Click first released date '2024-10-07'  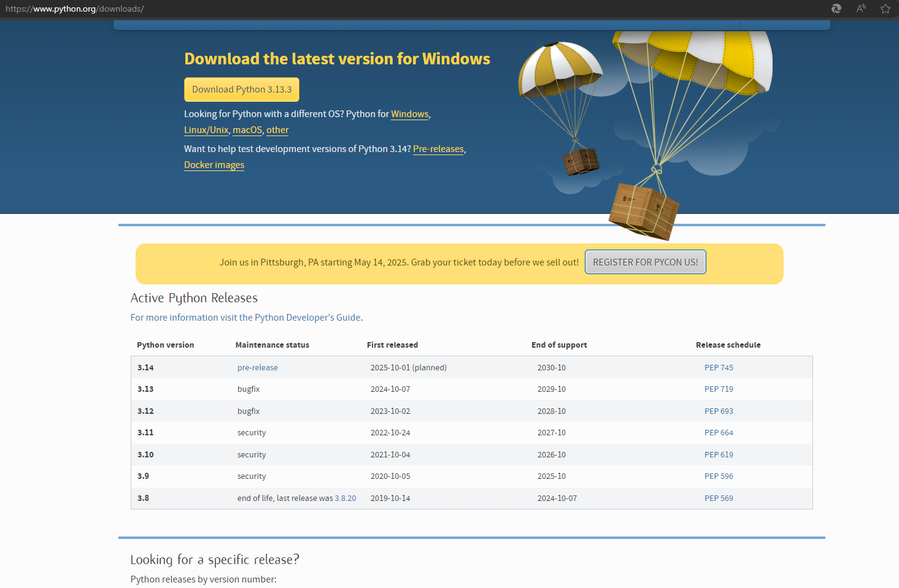(390, 389)
